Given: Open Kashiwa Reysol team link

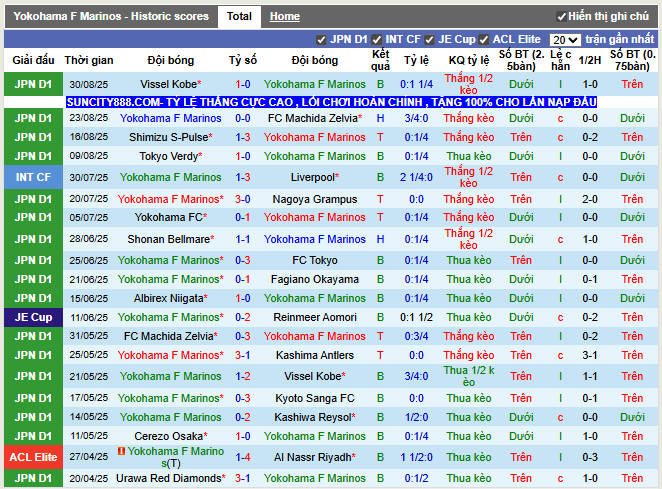Looking at the screenshot, I should tap(313, 418).
